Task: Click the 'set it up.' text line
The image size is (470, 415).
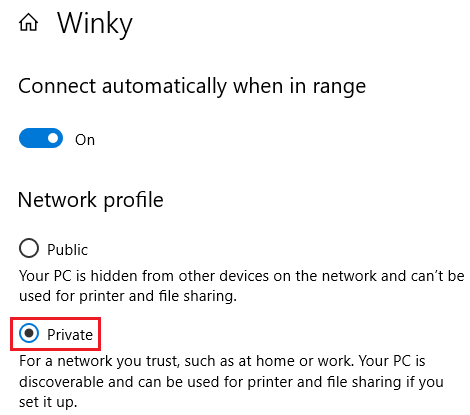Action: click(x=48, y=402)
